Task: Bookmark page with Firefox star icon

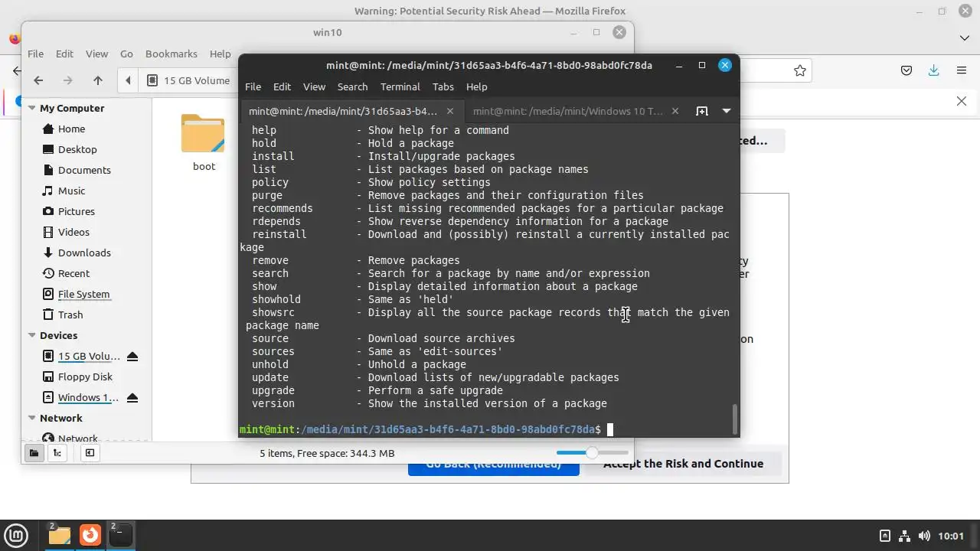Action: pos(800,70)
